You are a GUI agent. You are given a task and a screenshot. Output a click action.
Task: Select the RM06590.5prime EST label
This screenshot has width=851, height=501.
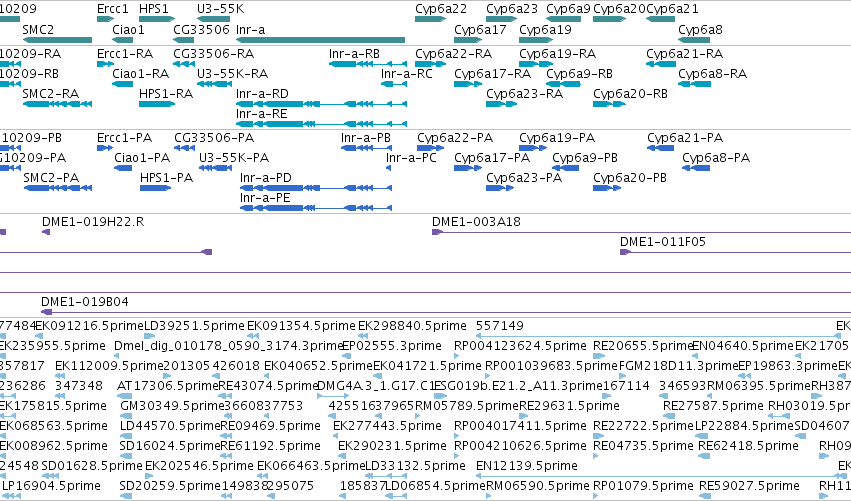pyautogui.click(x=537, y=486)
